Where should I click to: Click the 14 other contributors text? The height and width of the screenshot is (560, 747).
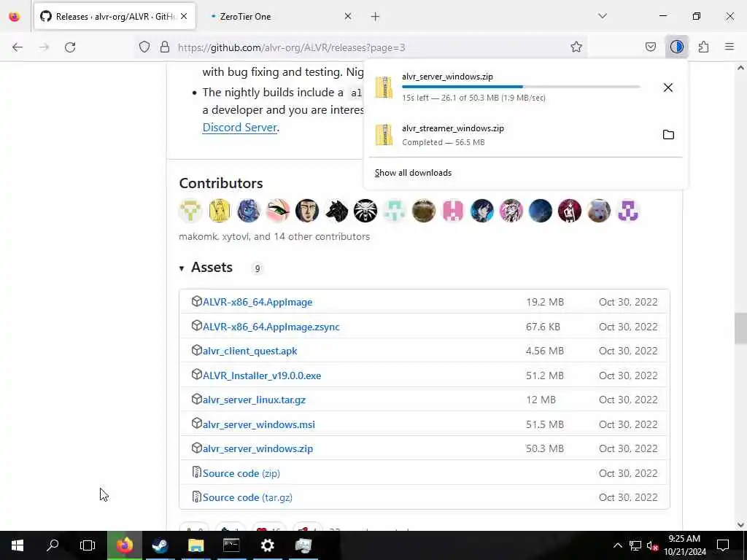tap(321, 237)
